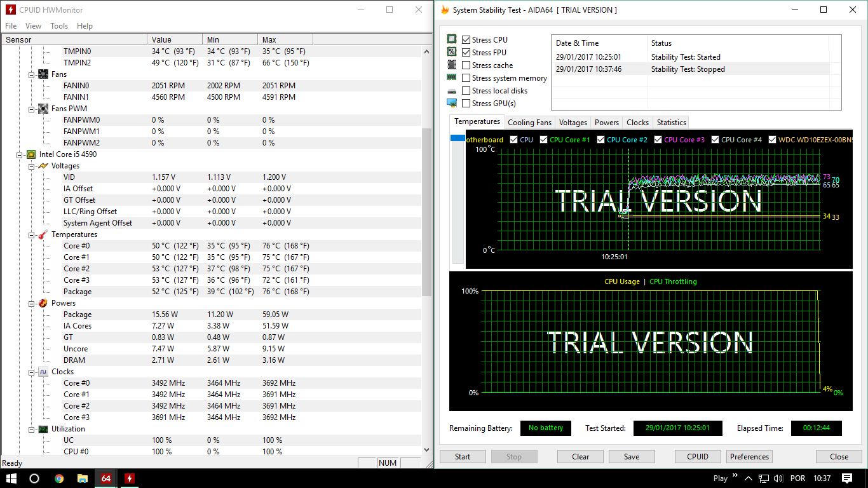Collapse the Fans PWM tree node
Viewport: 868px width, 488px height.
(32, 109)
